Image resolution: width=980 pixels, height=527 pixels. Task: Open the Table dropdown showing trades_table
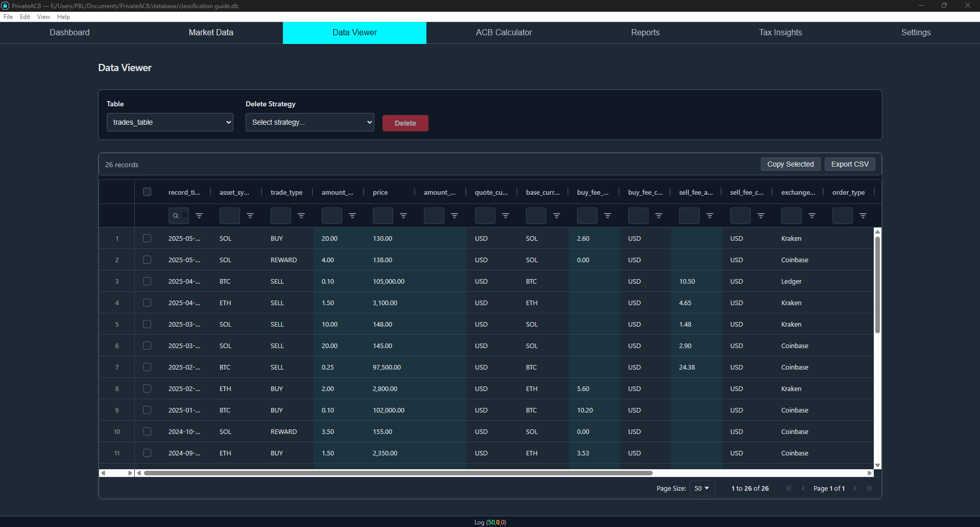point(170,122)
